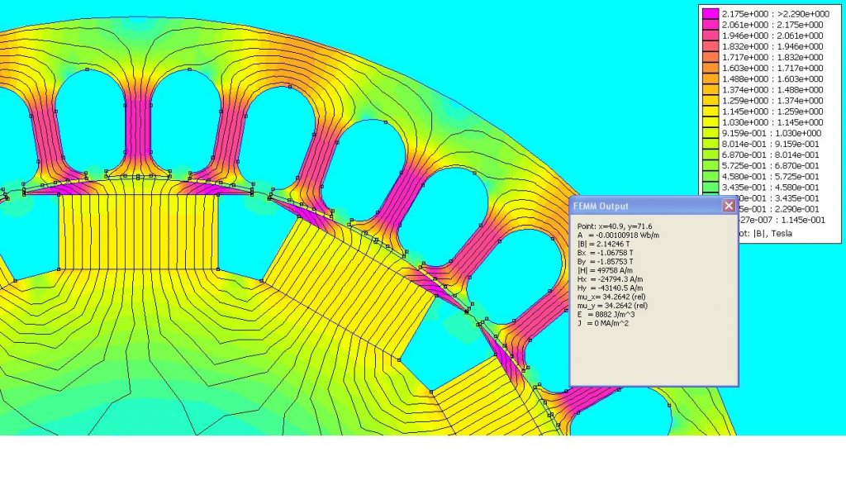Select the 'By = -1.85753 T' value
Viewport: 846px width, 504px height.
[606, 262]
